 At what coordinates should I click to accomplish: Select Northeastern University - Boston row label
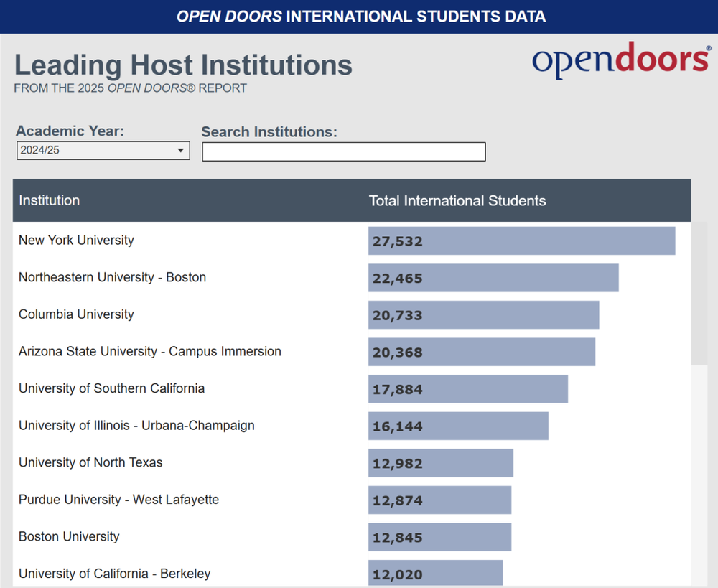(112, 277)
